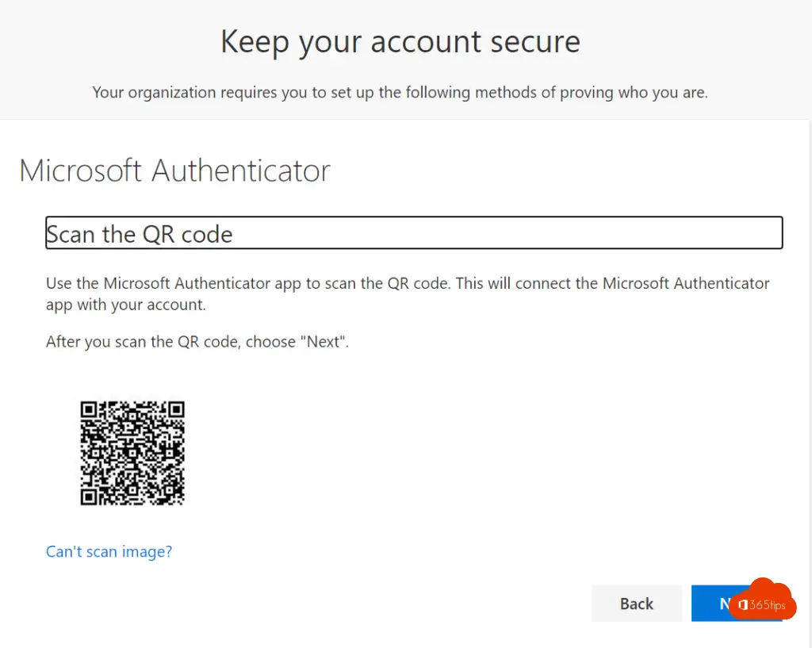Screen dimensions: 812x648
Task: Click "proving who you are" in the subtitle
Action: [x=634, y=93]
